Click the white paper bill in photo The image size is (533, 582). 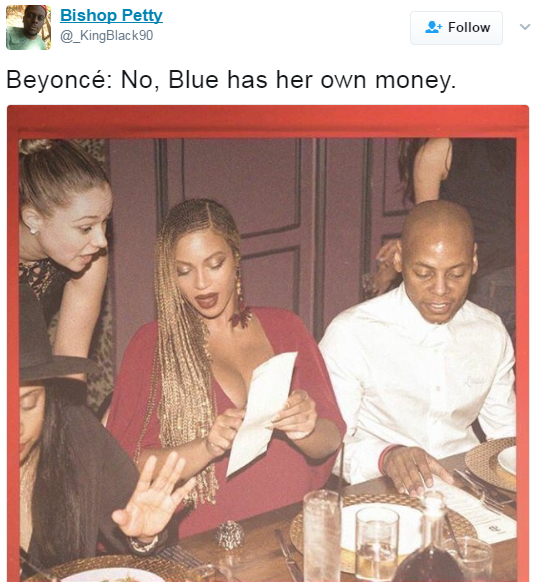pos(263,412)
